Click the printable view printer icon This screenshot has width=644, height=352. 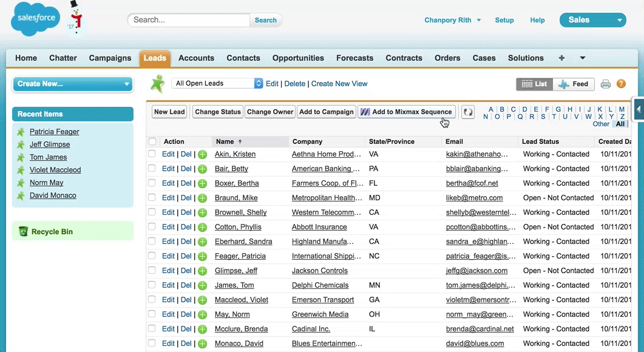(x=605, y=84)
